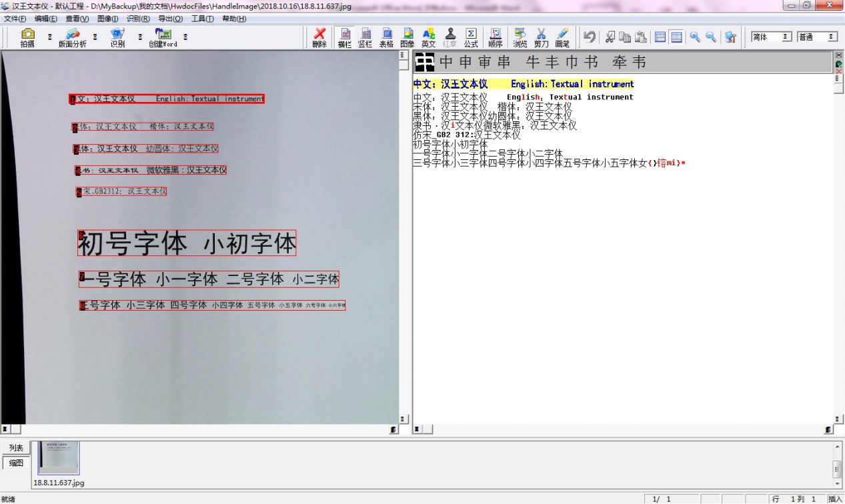The image size is (845, 504).
Task: Click the right arrow of text pane horizontal scrollbar
Action: 828,430
